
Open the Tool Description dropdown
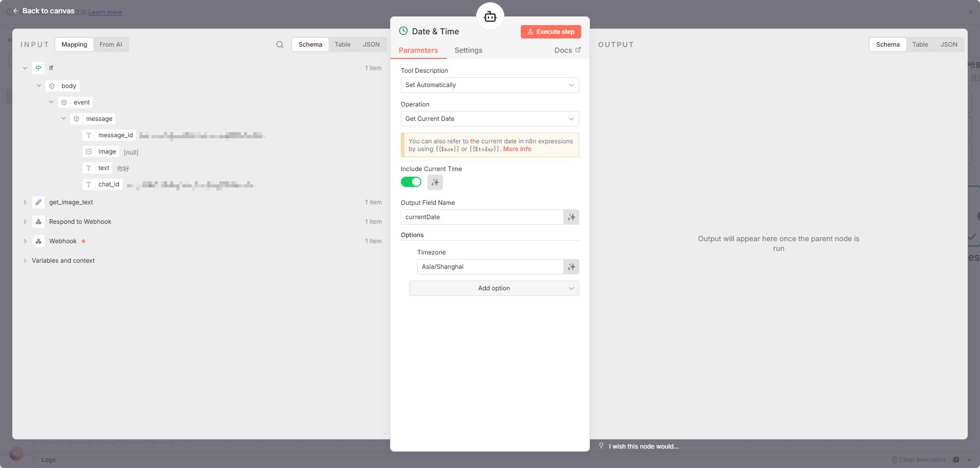[x=489, y=85]
